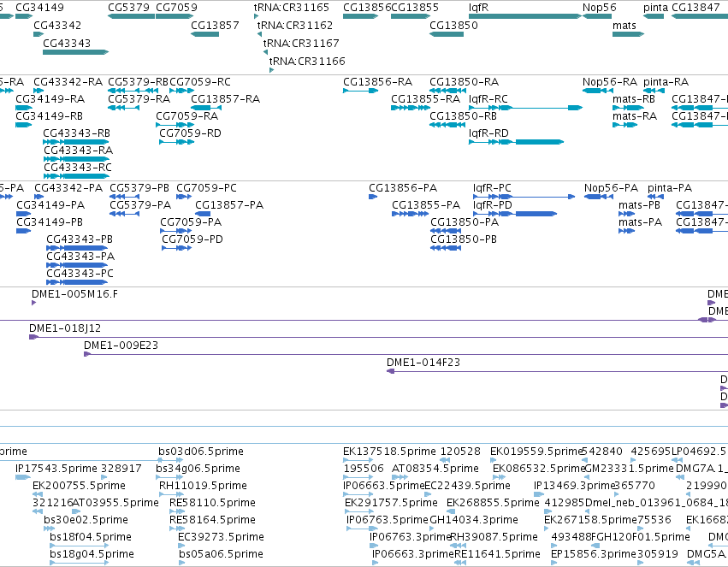The width and height of the screenshot is (728, 567).
Task: Click transcript CG43342-RA label
Action: 68,82
